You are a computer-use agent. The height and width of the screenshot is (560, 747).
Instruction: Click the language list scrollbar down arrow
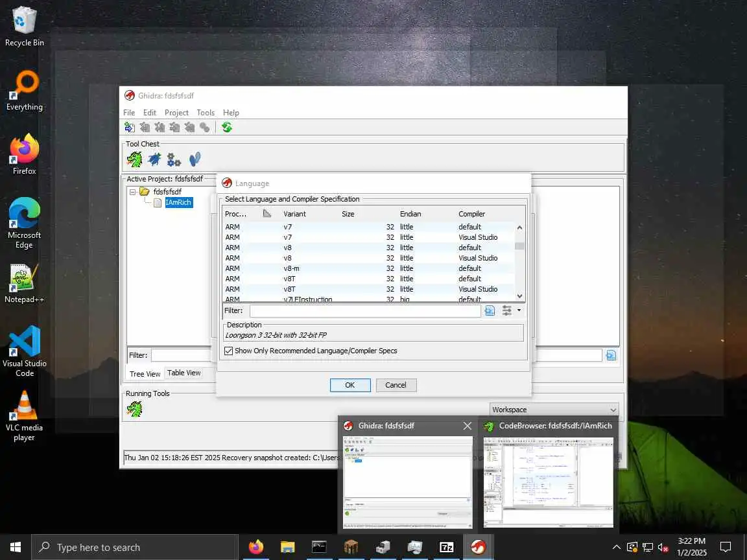(519, 296)
